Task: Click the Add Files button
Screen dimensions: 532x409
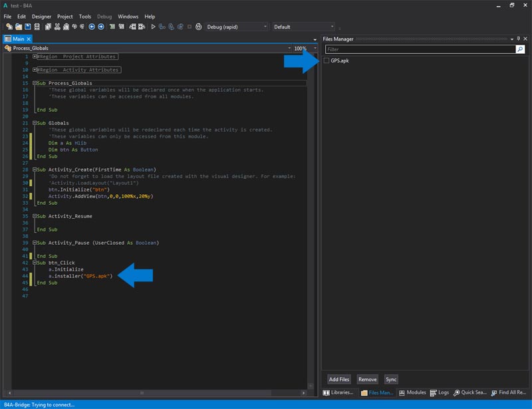Action: point(339,379)
